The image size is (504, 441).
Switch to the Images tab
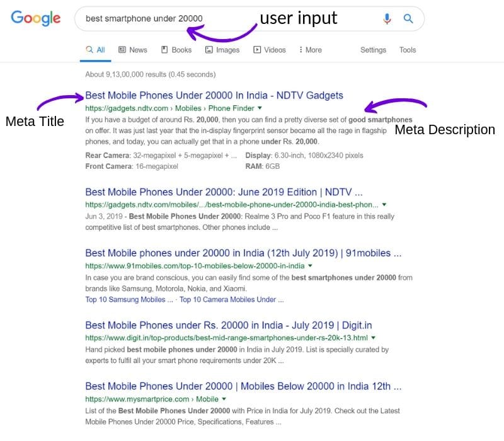222,50
